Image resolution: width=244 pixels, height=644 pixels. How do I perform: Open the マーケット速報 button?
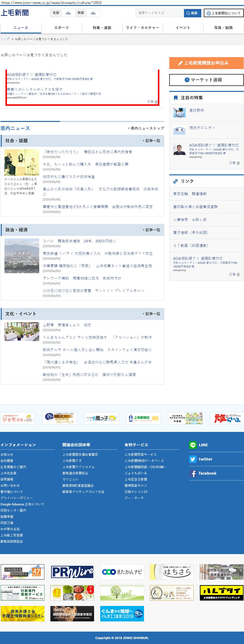(206, 80)
